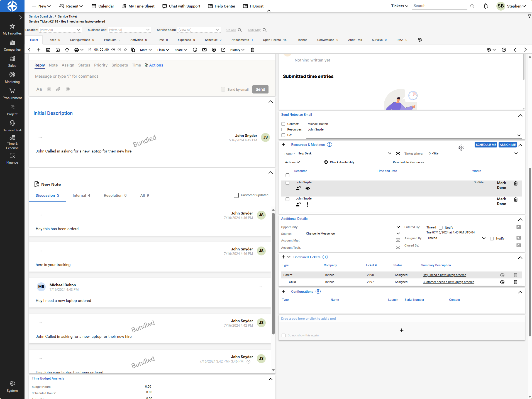
Task: Click the attachment paperclip in reply box
Action: point(58,89)
